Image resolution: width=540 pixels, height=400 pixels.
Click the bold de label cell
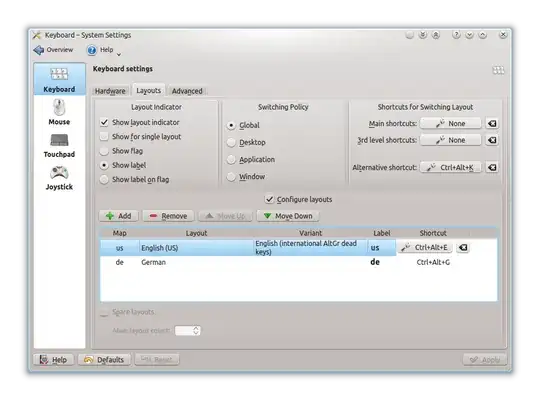point(375,262)
